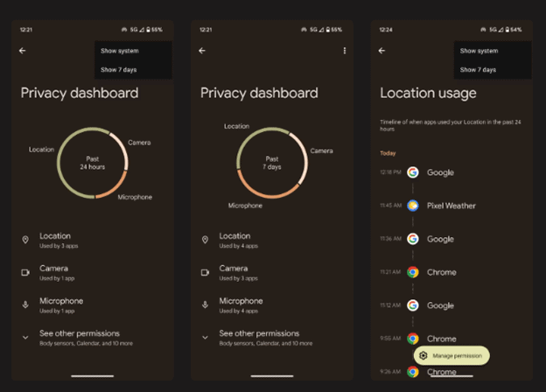The width and height of the screenshot is (546, 392).
Task: Expand See other permissions chevron in middle screen
Action: coord(205,338)
